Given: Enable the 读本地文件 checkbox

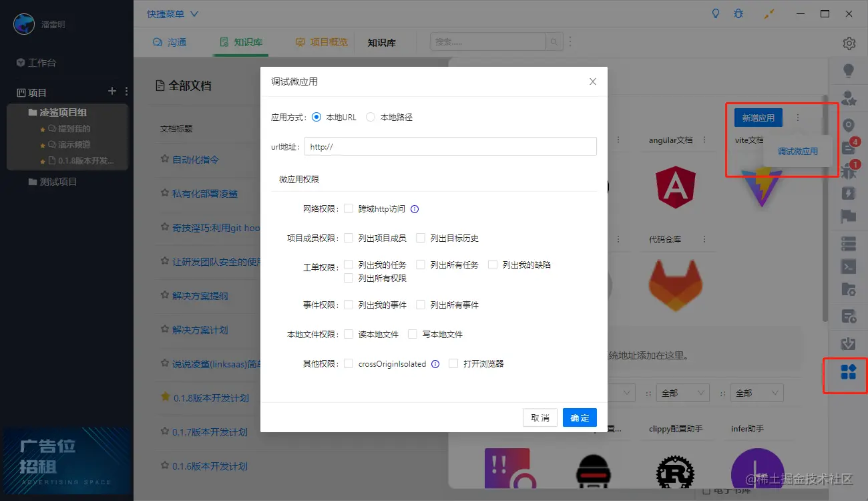Looking at the screenshot, I should coord(349,334).
